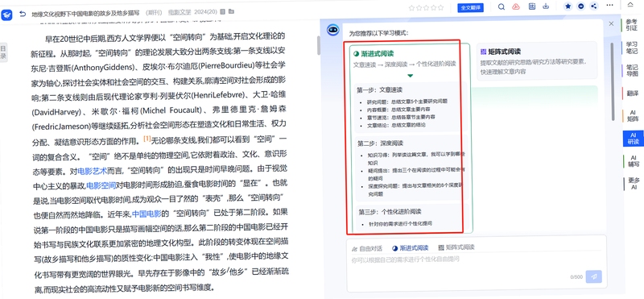Click the 全文翻译 button
This screenshot has height=299, width=644.
(470, 7)
